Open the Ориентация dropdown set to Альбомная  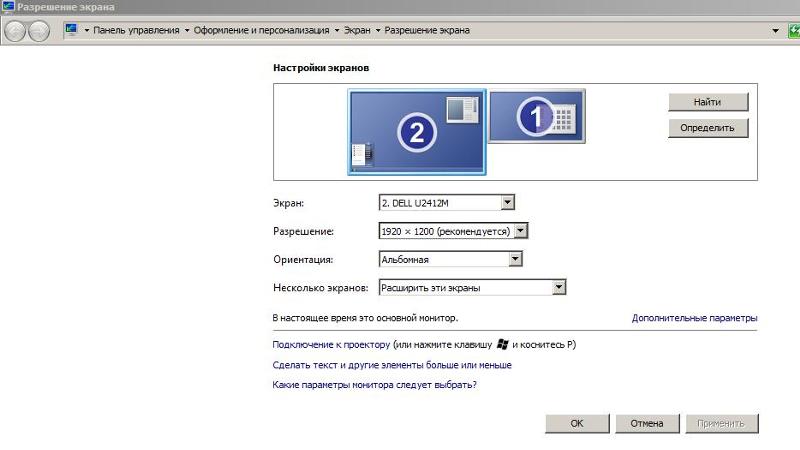tap(451, 259)
